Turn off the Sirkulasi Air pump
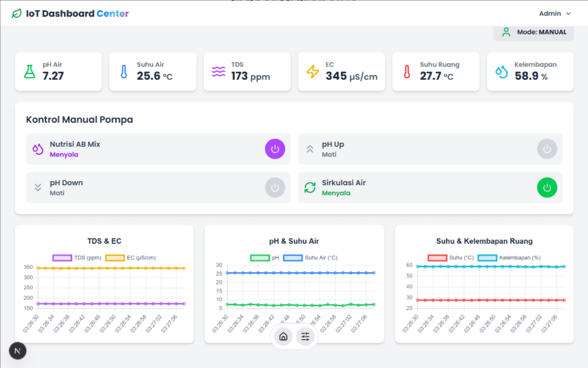 (547, 187)
